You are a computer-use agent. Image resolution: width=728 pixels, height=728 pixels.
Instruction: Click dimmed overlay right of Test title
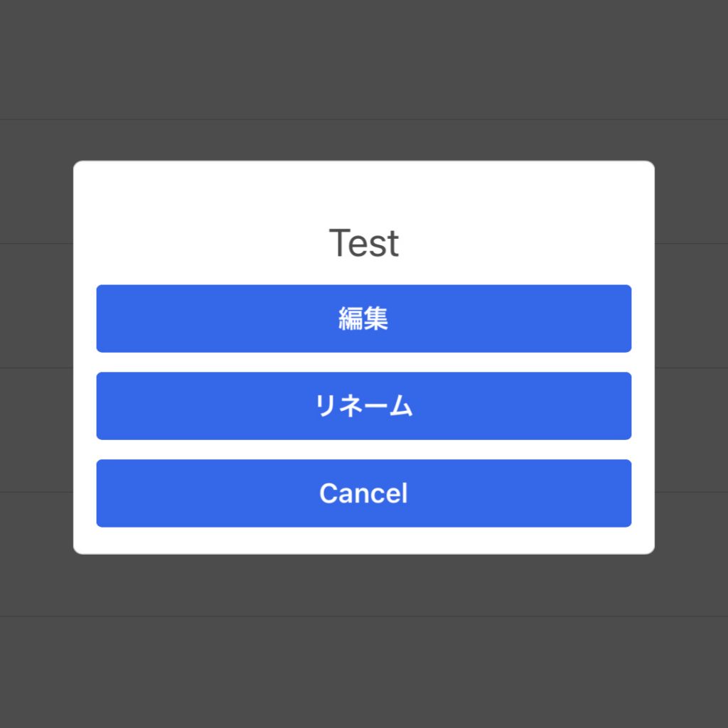[x=691, y=243]
